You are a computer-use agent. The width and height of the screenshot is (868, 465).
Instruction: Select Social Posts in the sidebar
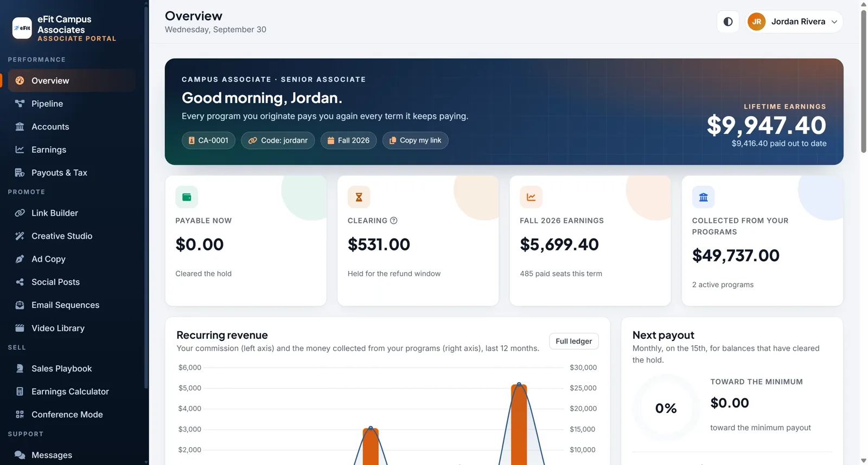click(x=72, y=282)
